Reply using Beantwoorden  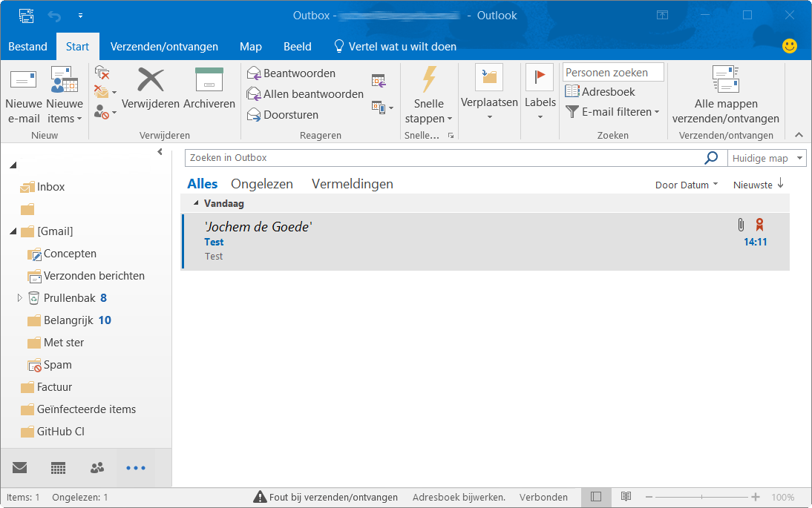click(x=291, y=73)
